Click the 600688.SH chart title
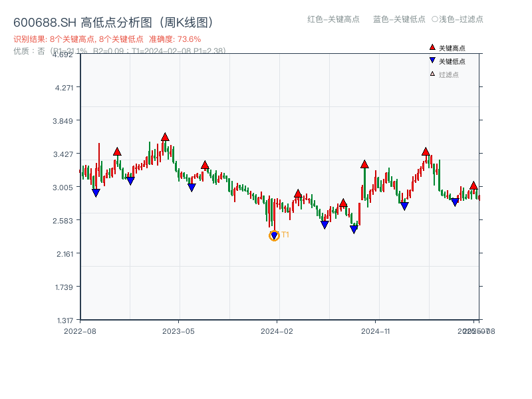The width and height of the screenshot is (532, 399). point(113,23)
